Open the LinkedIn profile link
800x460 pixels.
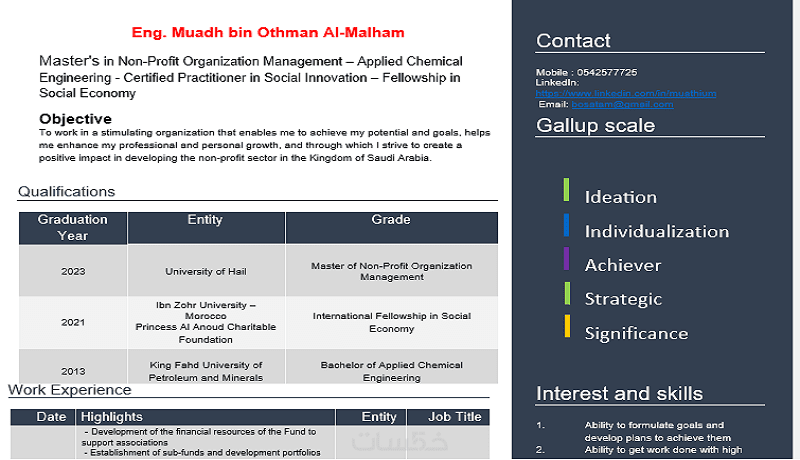pos(626,93)
